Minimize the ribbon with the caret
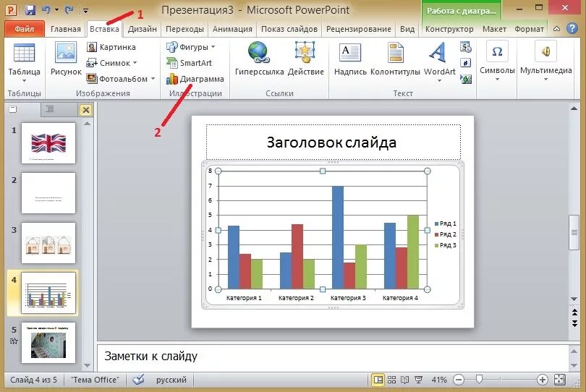The height and width of the screenshot is (392, 586). [556, 29]
